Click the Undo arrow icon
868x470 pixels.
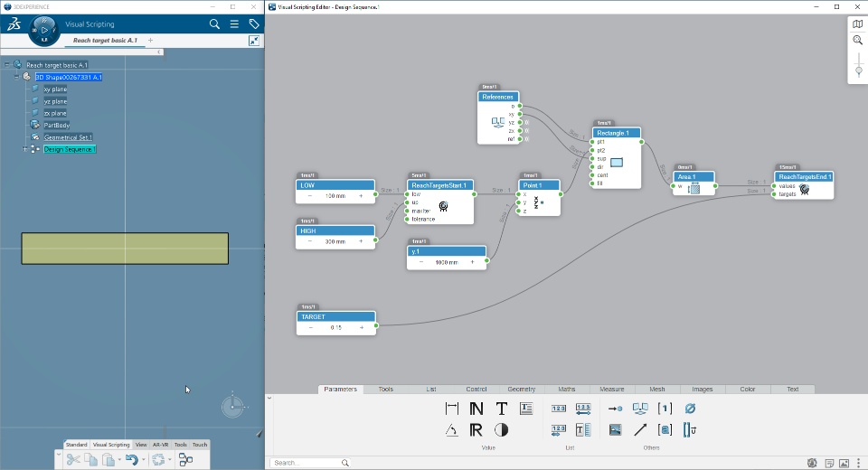[x=132, y=459]
